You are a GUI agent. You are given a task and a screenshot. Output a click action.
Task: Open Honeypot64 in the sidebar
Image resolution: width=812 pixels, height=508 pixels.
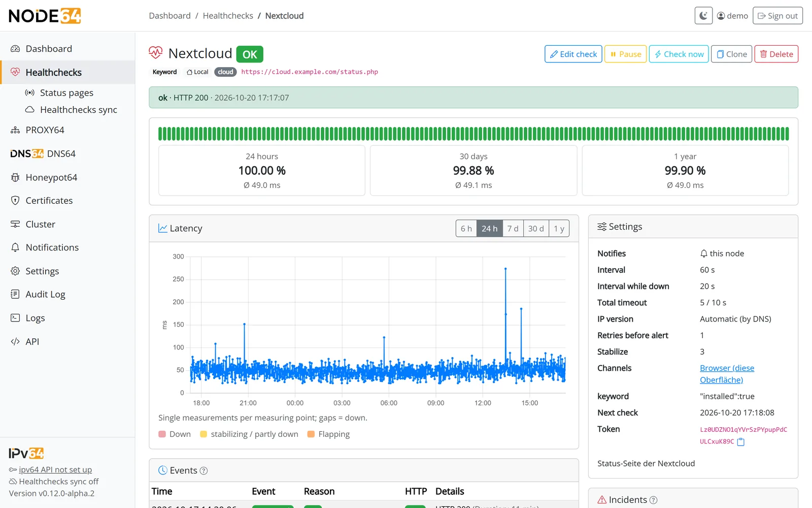(x=67, y=177)
